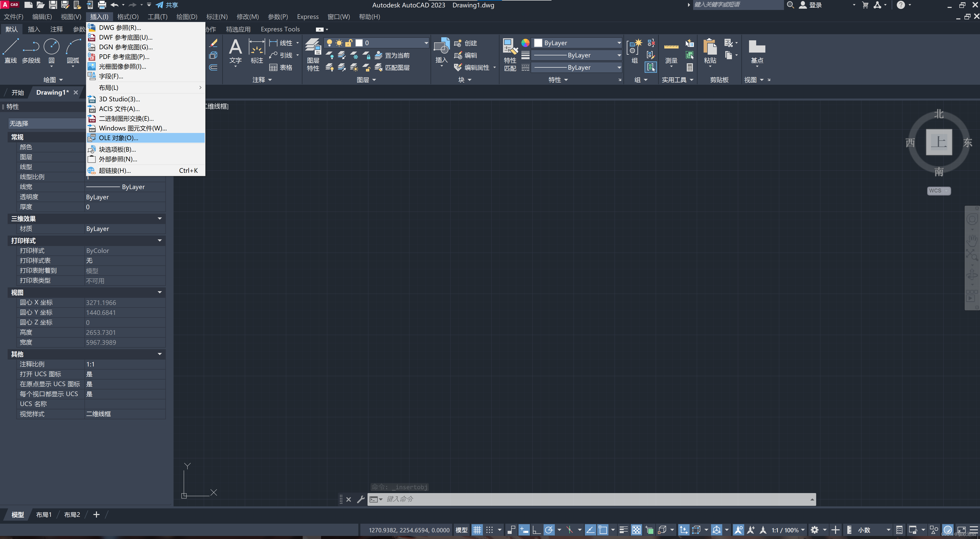Screen dimensions: 980x539
Task: Insert a Table (表格)
Action: 280,68
